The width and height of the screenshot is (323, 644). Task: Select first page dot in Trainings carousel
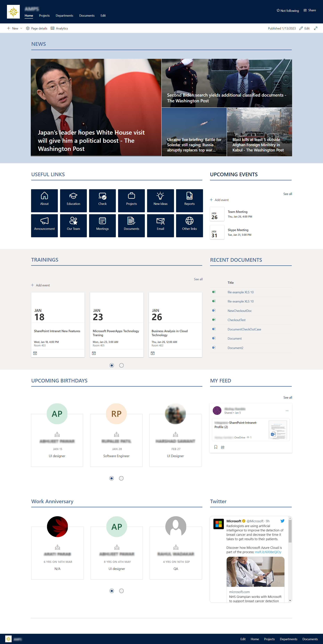pyautogui.click(x=112, y=365)
